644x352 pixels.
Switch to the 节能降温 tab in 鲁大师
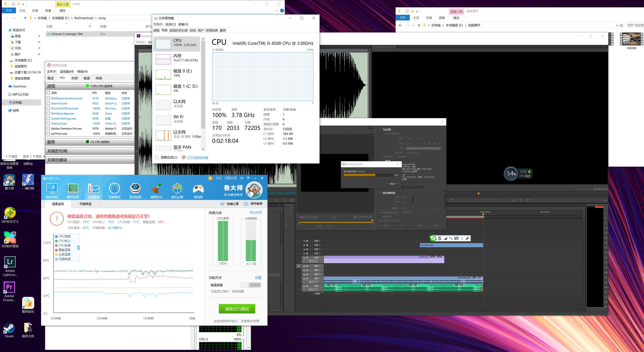coord(85,204)
